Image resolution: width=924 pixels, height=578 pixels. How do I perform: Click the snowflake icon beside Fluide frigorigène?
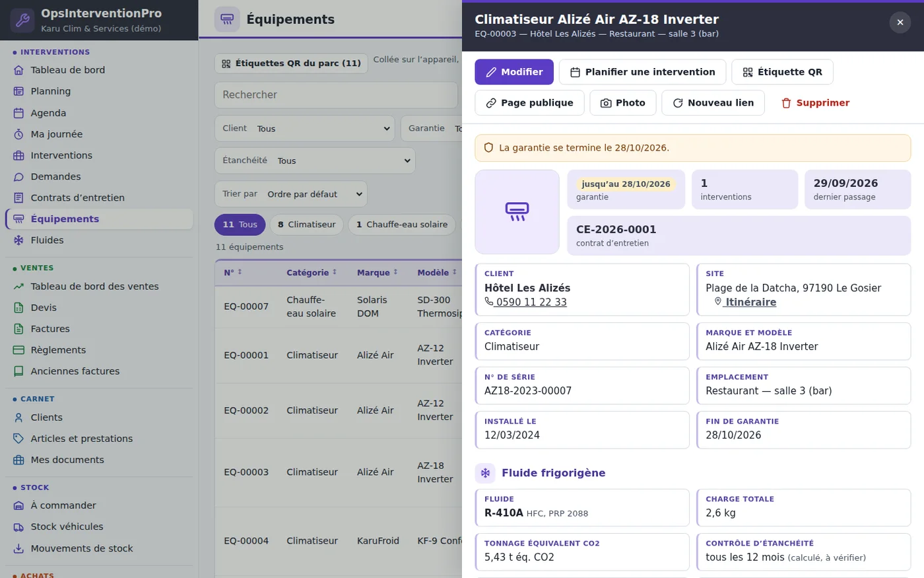pyautogui.click(x=485, y=473)
